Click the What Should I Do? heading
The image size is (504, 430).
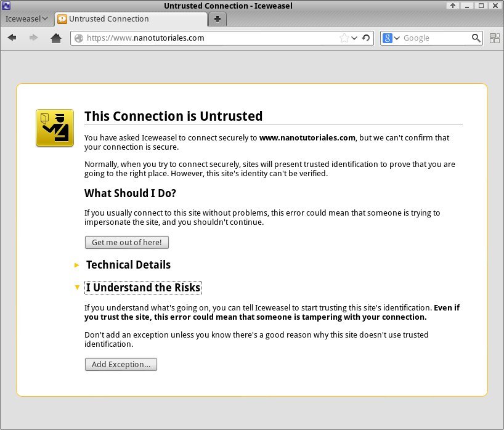[x=130, y=193]
